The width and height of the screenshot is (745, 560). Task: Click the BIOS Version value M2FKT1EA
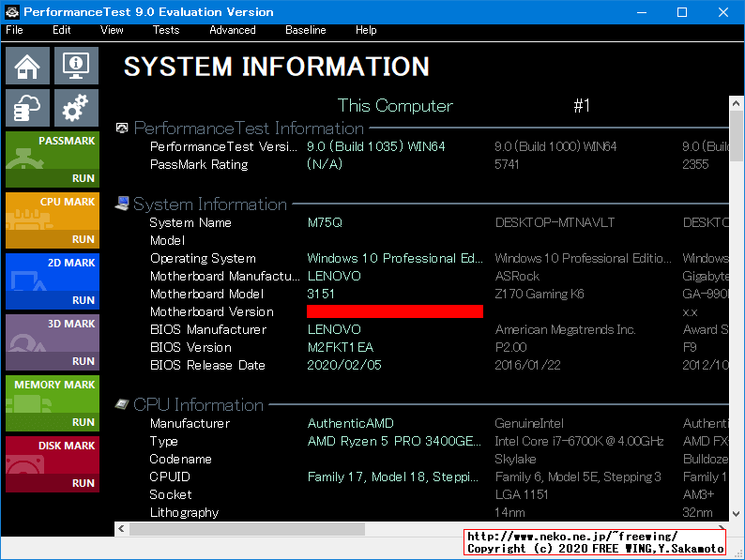click(341, 347)
